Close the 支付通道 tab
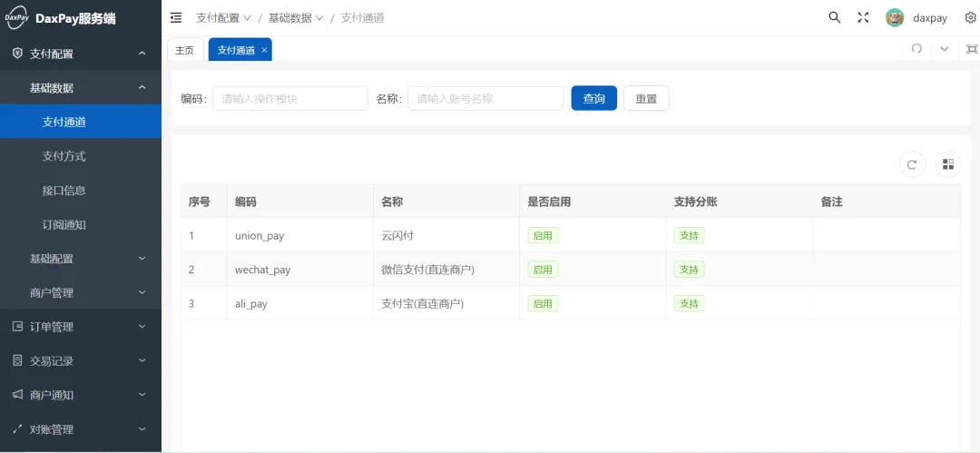This screenshot has width=980, height=453. point(264,51)
